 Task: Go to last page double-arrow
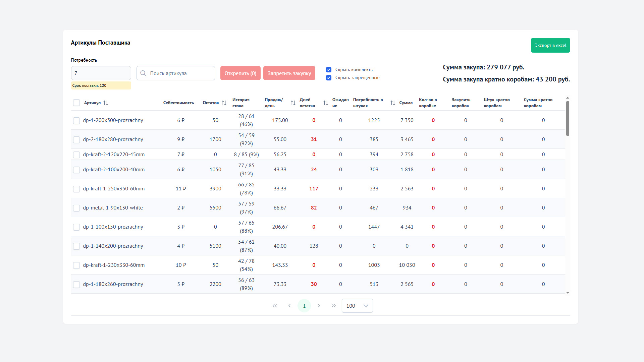point(334,306)
